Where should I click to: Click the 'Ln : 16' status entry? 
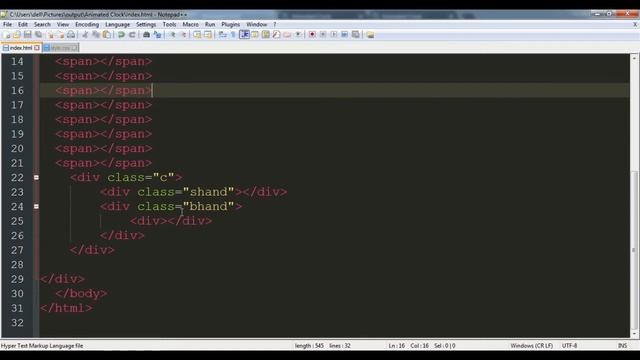pos(396,346)
